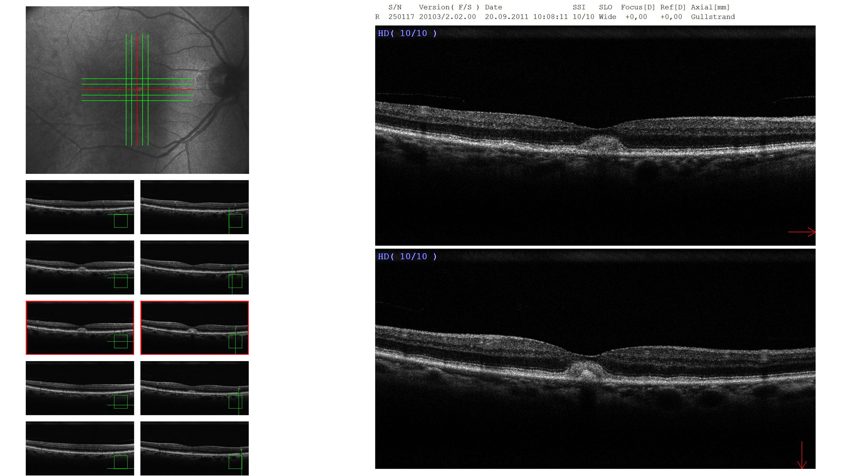868x476 pixels.
Task: Click the SSI value 10/10
Action: [x=583, y=17]
